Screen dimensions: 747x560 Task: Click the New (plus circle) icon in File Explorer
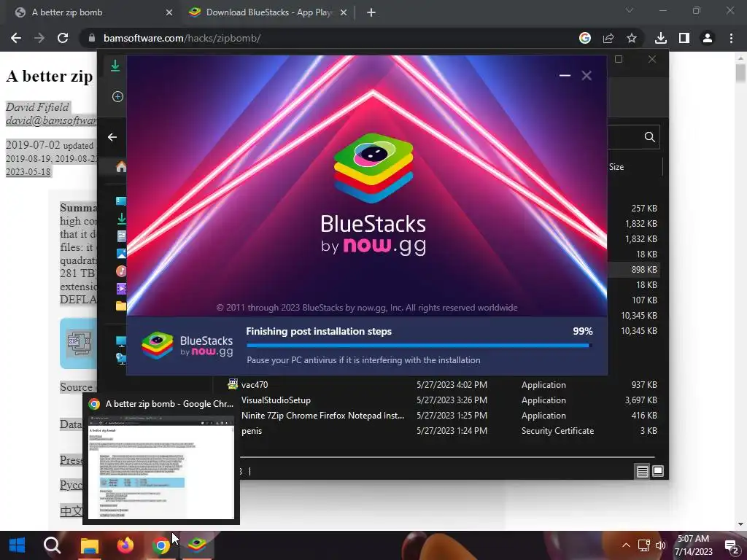pyautogui.click(x=117, y=97)
